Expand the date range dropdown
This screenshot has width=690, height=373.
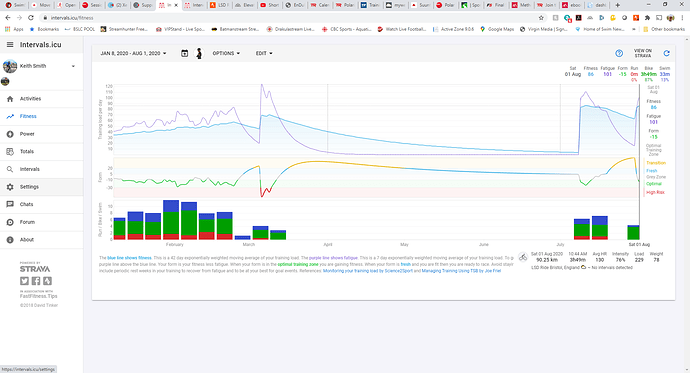[133, 53]
